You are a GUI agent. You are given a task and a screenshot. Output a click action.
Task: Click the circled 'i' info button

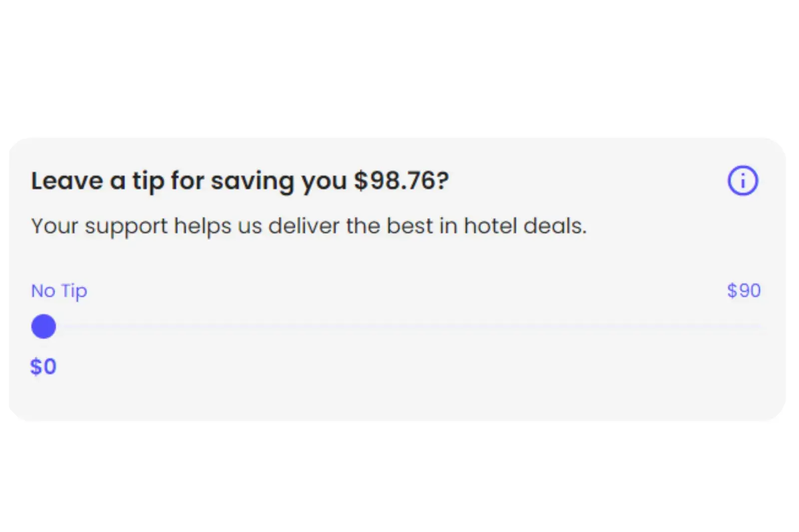point(743,181)
